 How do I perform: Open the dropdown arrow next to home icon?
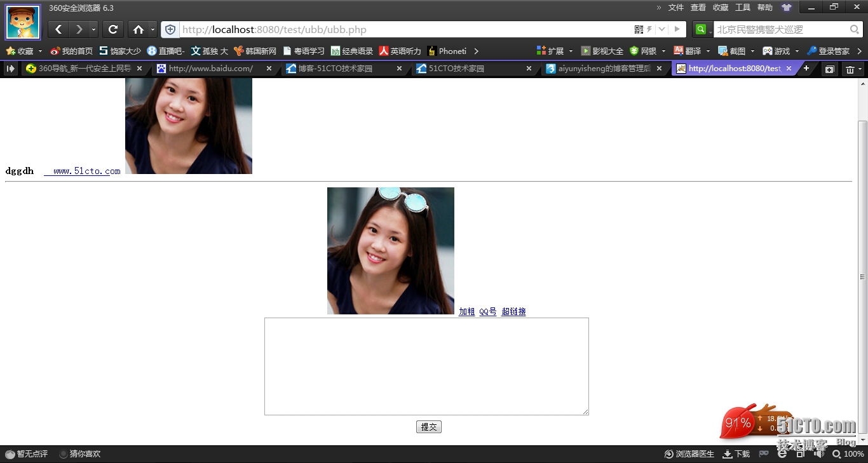153,29
